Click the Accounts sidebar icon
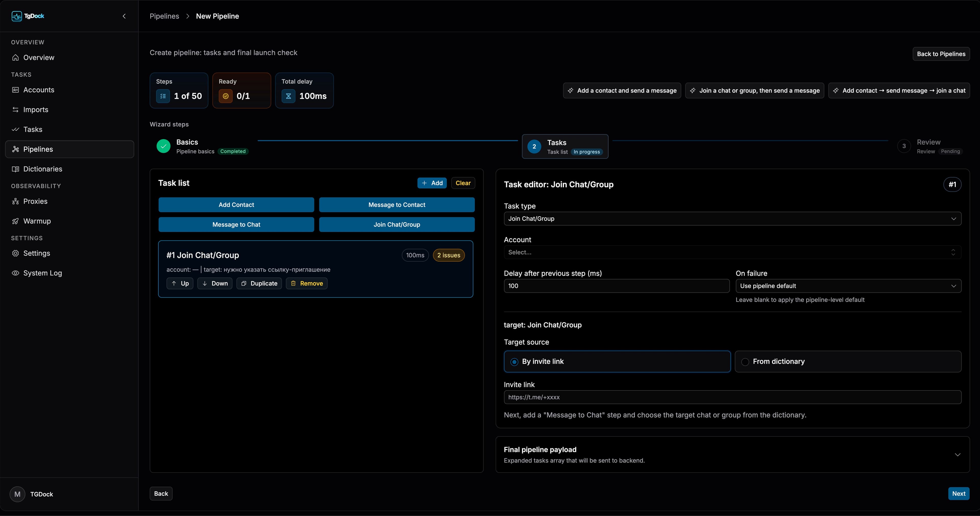 (x=16, y=90)
